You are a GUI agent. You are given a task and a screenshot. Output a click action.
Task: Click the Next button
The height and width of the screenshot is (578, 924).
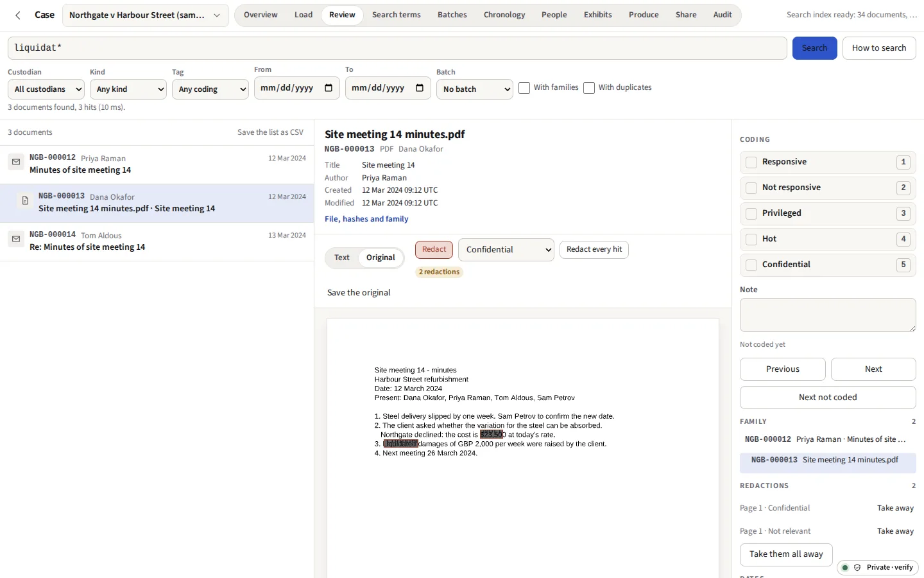[x=873, y=369]
